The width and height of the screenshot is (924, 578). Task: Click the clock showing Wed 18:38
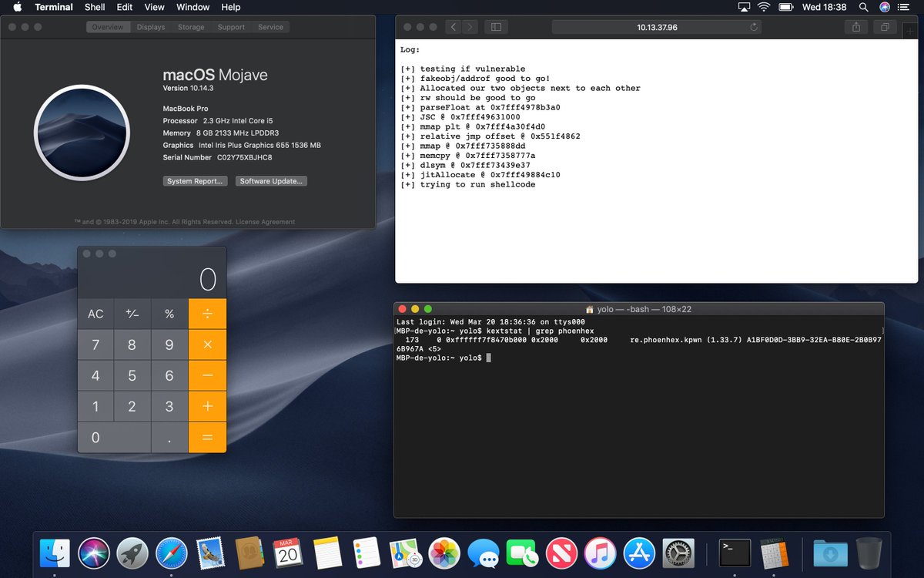click(x=825, y=7)
